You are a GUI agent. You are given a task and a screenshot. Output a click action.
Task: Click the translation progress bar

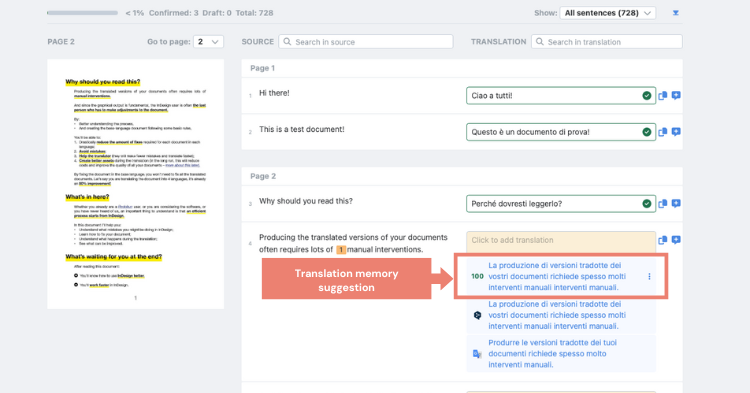(82, 13)
